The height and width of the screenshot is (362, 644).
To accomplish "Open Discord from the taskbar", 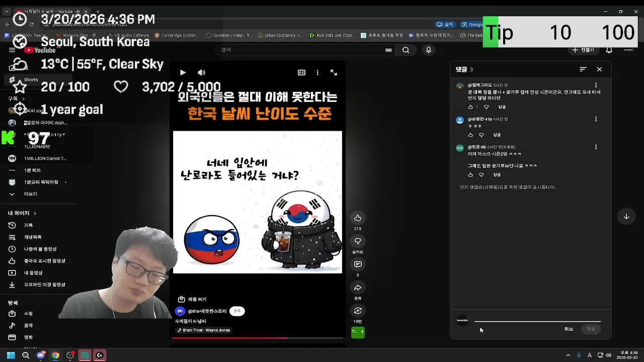I will [x=41, y=355].
